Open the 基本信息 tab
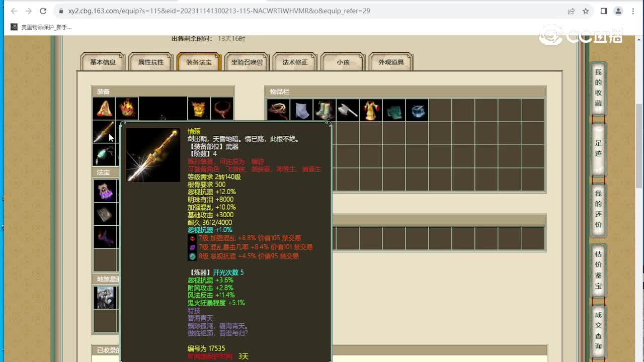The image size is (644, 362). point(103,62)
